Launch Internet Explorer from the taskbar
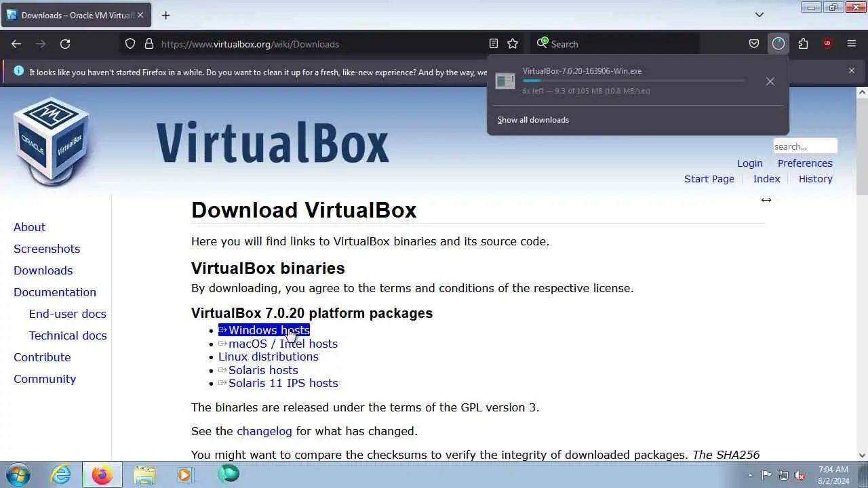 pyautogui.click(x=61, y=474)
